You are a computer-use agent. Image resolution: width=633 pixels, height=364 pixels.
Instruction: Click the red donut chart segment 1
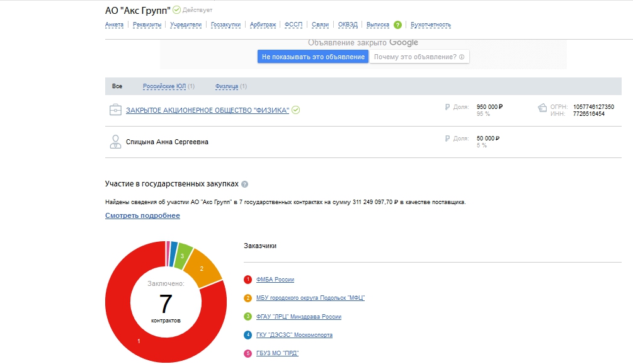pyautogui.click(x=139, y=341)
